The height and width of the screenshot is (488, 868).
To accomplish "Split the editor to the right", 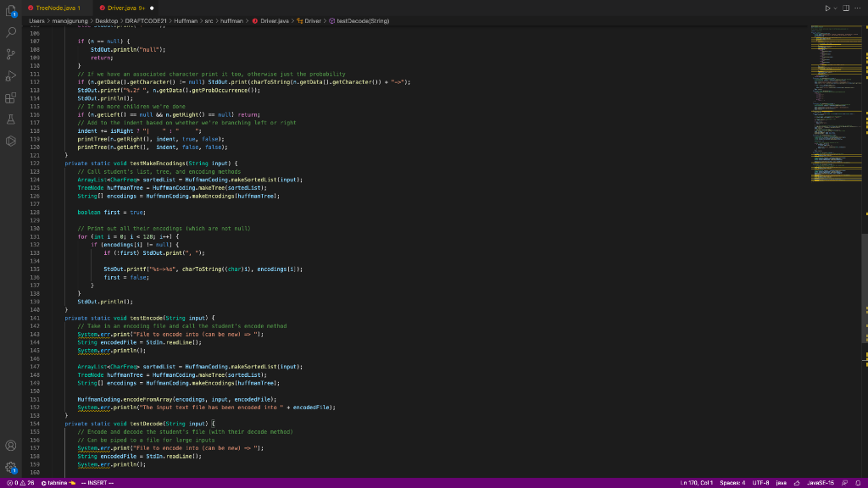I will 846,8.
